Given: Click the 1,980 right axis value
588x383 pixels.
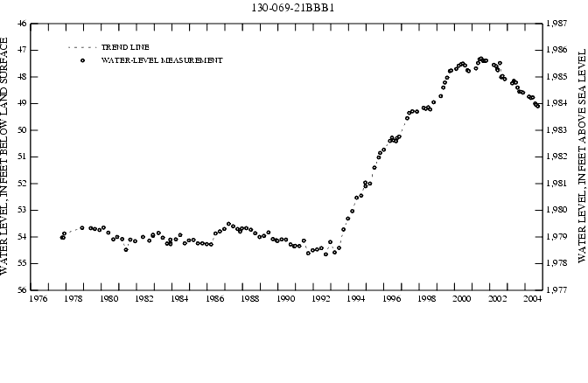Looking at the screenshot, I should (556, 211).
